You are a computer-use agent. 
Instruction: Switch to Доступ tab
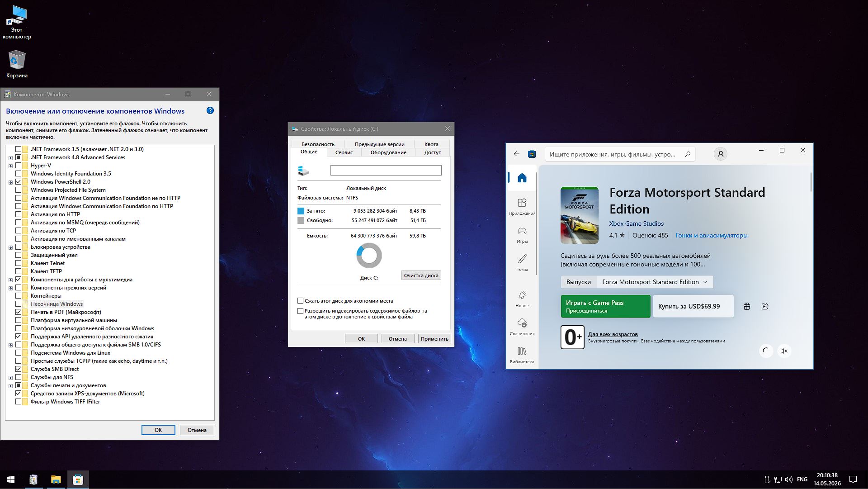433,152
